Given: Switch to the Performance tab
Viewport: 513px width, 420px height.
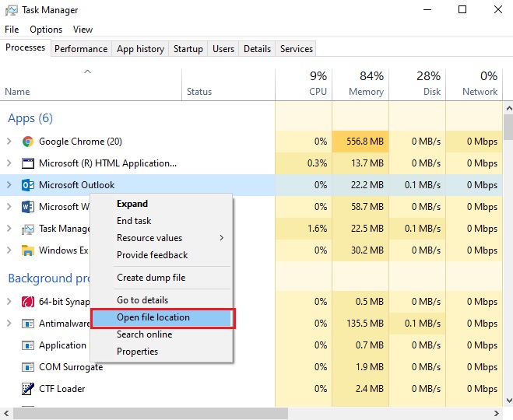Looking at the screenshot, I should point(81,49).
